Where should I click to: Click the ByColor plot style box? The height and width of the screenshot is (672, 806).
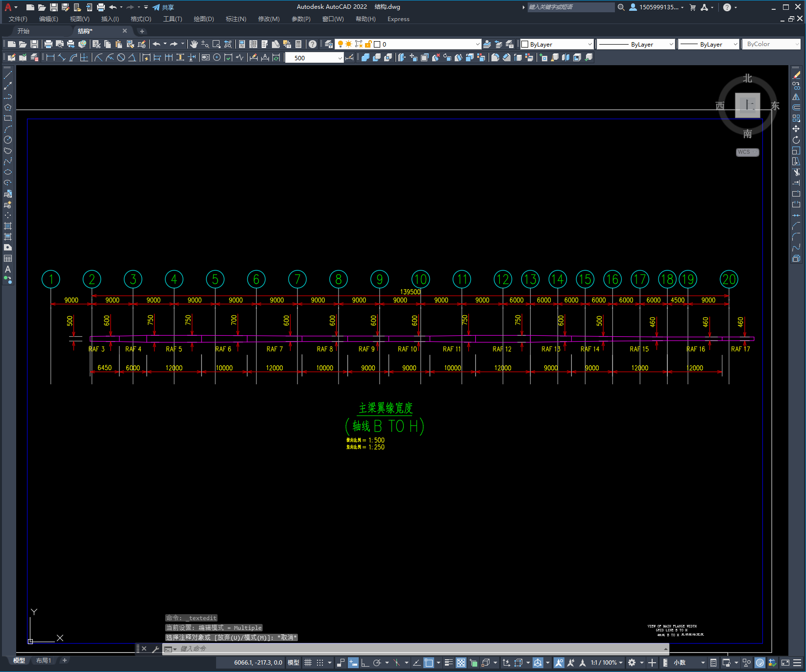[771, 44]
